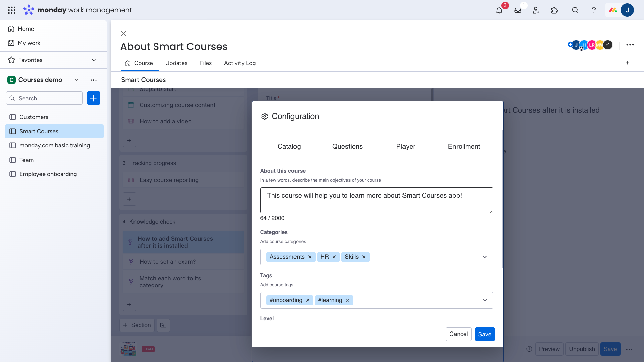644x362 pixels.
Task: Open the Files tab
Action: click(x=206, y=63)
